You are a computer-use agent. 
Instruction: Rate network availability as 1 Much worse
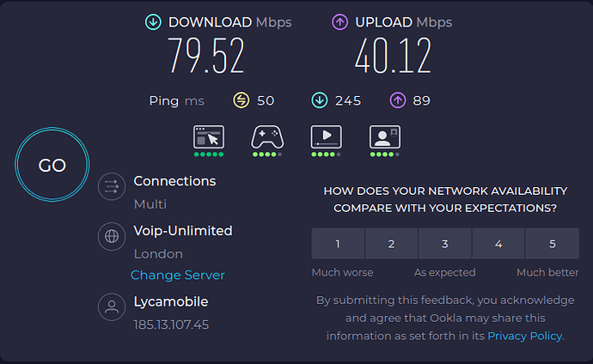point(338,244)
